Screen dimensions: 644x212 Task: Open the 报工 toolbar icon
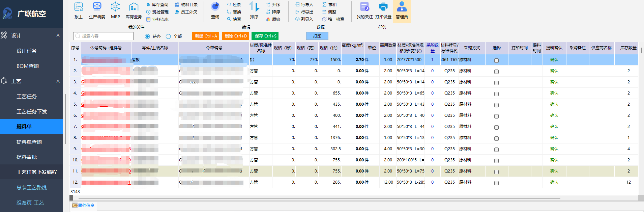[79, 10]
